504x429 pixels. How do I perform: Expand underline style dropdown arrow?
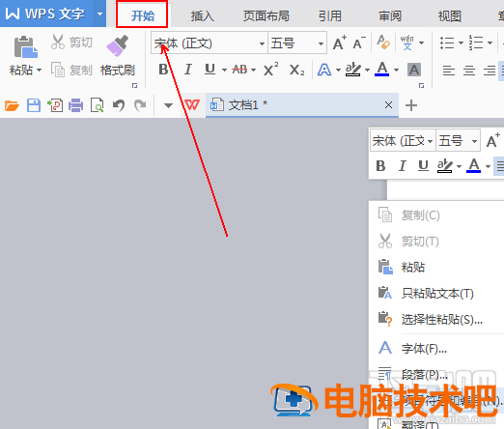coord(224,70)
